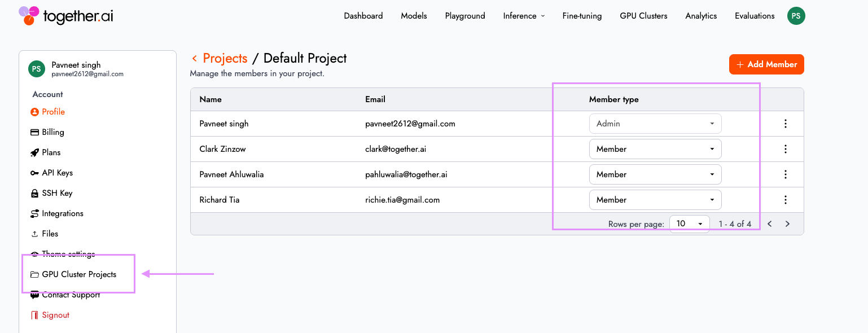Click the Profile person icon in sidebar
Viewport: 868px width, 333px height.
[x=34, y=112]
